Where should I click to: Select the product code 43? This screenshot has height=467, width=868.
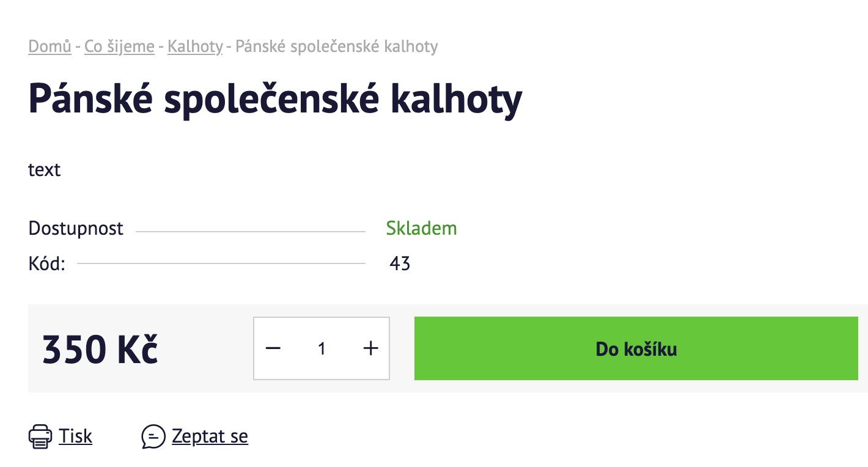coord(400,264)
